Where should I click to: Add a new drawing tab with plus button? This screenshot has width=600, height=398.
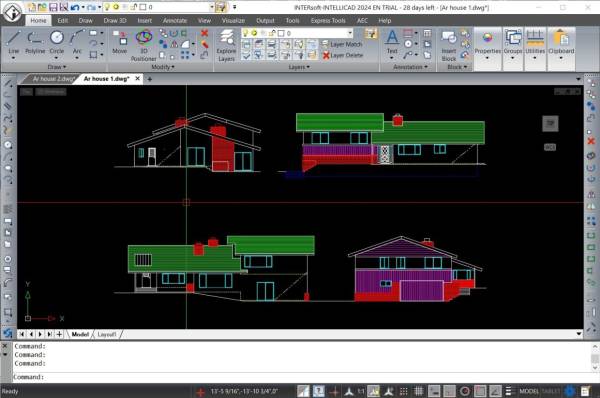[150, 79]
